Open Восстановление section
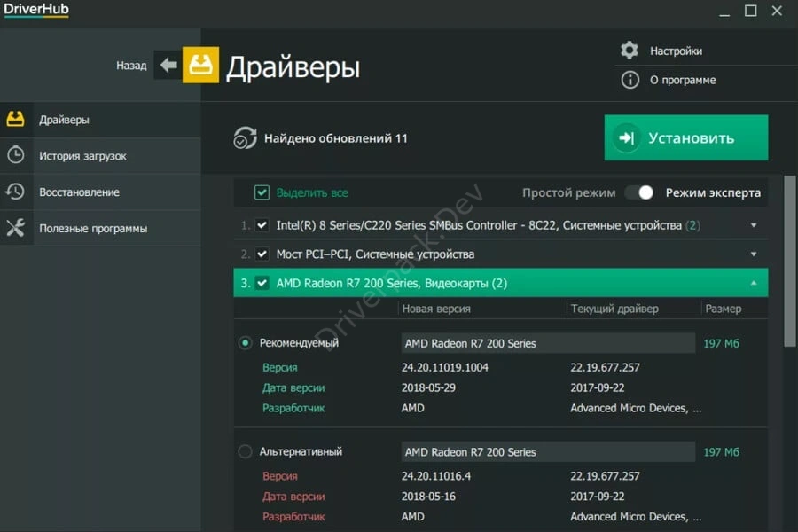The image size is (798, 532). pos(100,192)
